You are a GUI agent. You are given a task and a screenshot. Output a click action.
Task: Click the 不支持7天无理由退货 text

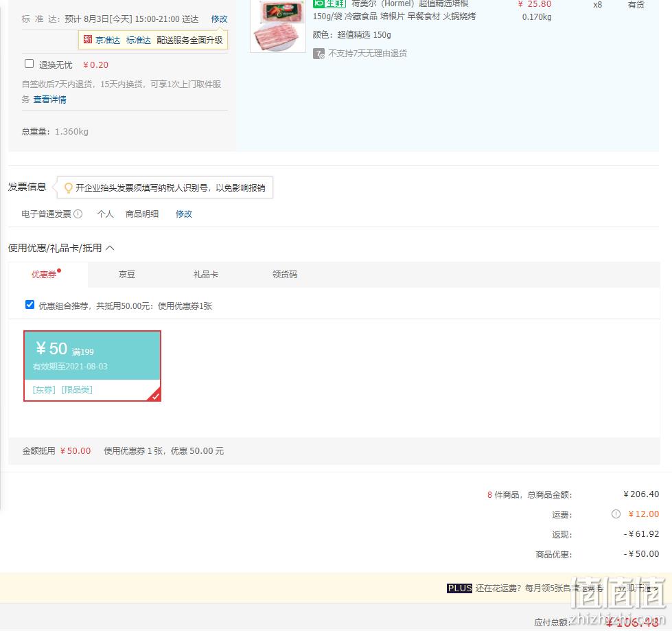click(368, 53)
